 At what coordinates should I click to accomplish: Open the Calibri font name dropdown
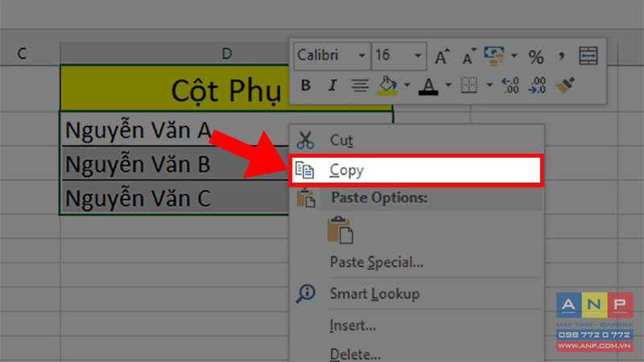click(x=361, y=56)
